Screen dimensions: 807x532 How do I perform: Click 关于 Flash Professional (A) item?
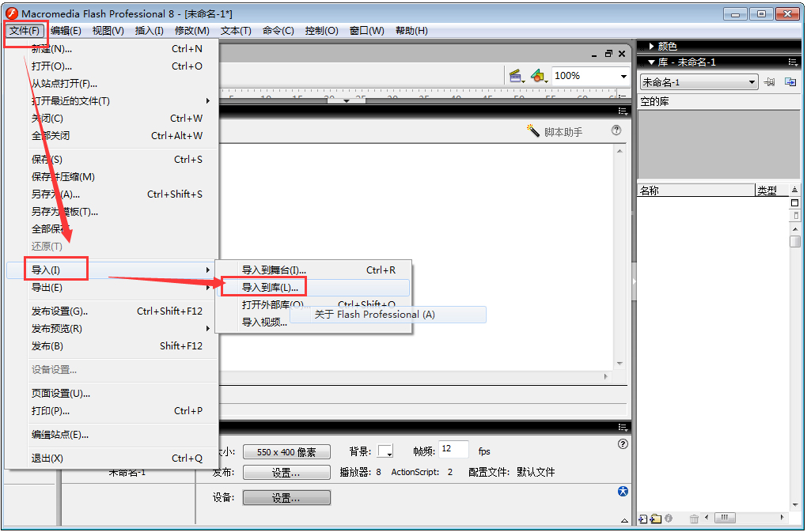[388, 315]
